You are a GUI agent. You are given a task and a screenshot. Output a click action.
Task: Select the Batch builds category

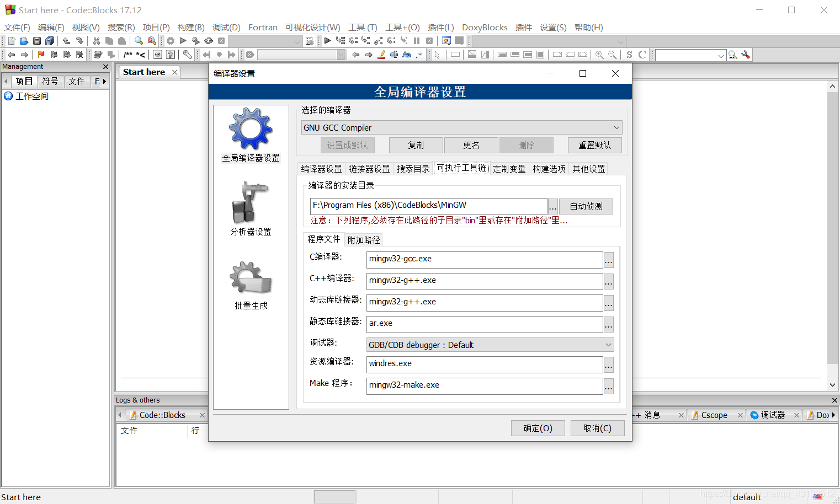pos(251,285)
